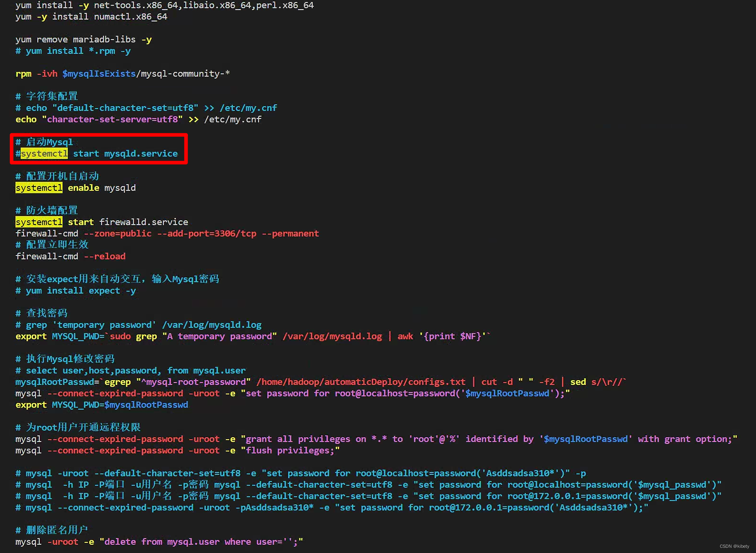Click the line 'yum remove mariadb-libs -y'
Image resolution: width=756 pixels, height=553 pixels.
pyautogui.click(x=84, y=40)
